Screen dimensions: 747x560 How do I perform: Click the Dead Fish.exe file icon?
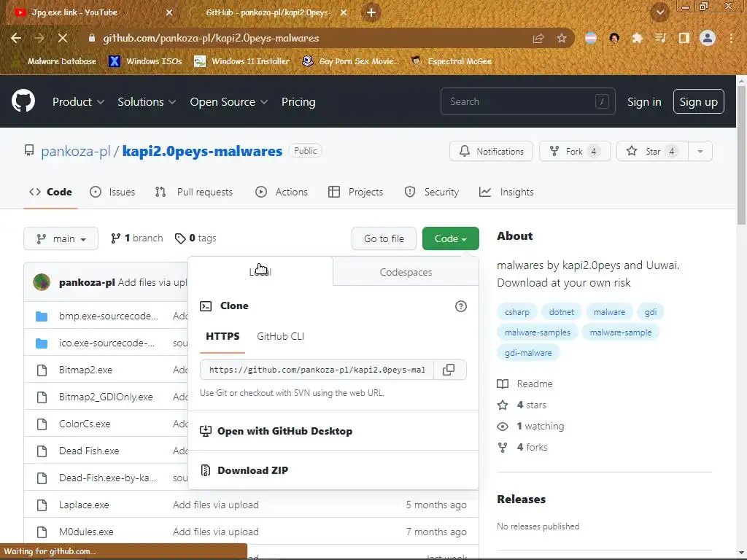click(42, 451)
